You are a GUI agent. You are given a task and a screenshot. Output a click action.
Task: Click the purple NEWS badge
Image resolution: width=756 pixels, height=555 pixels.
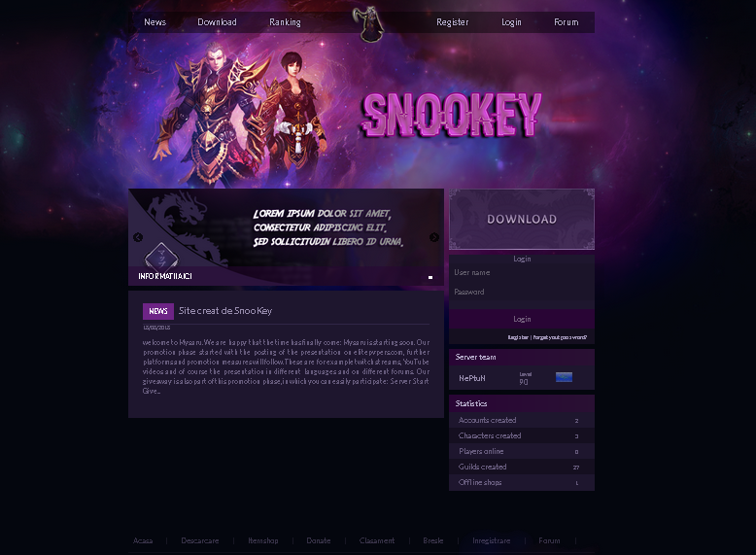158,311
